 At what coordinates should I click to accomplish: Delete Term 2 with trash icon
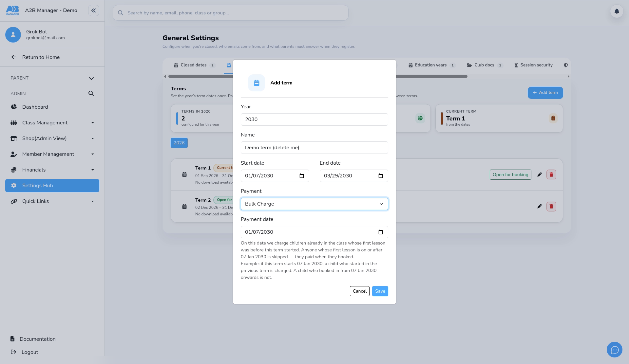point(551,207)
